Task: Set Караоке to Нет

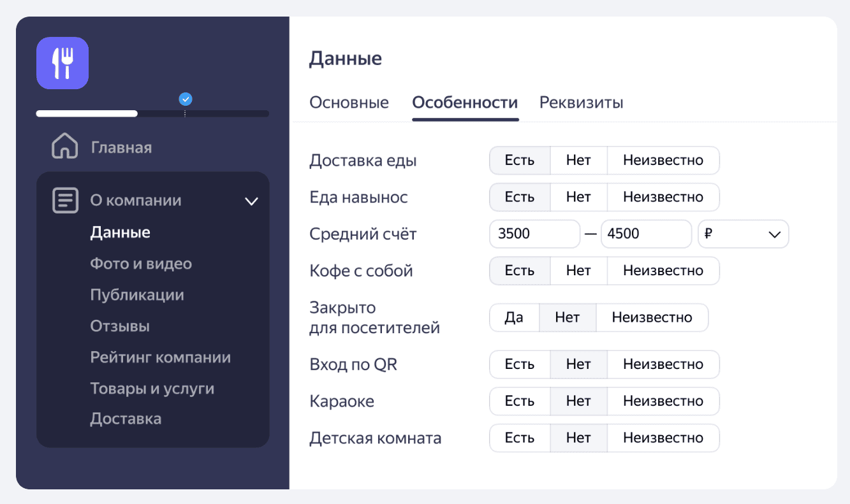Action: tap(578, 401)
